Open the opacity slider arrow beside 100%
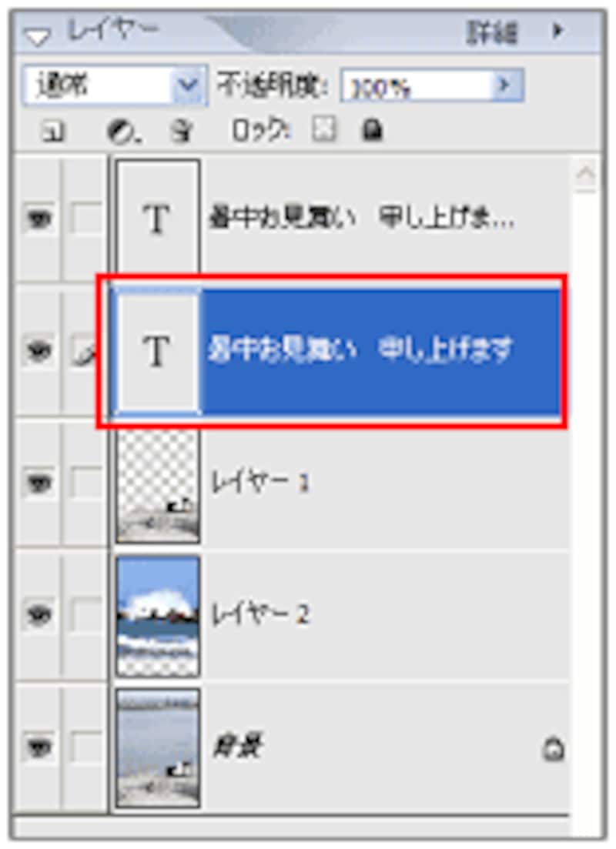Image resolution: width=616 pixels, height=849 pixels. pos(507,85)
